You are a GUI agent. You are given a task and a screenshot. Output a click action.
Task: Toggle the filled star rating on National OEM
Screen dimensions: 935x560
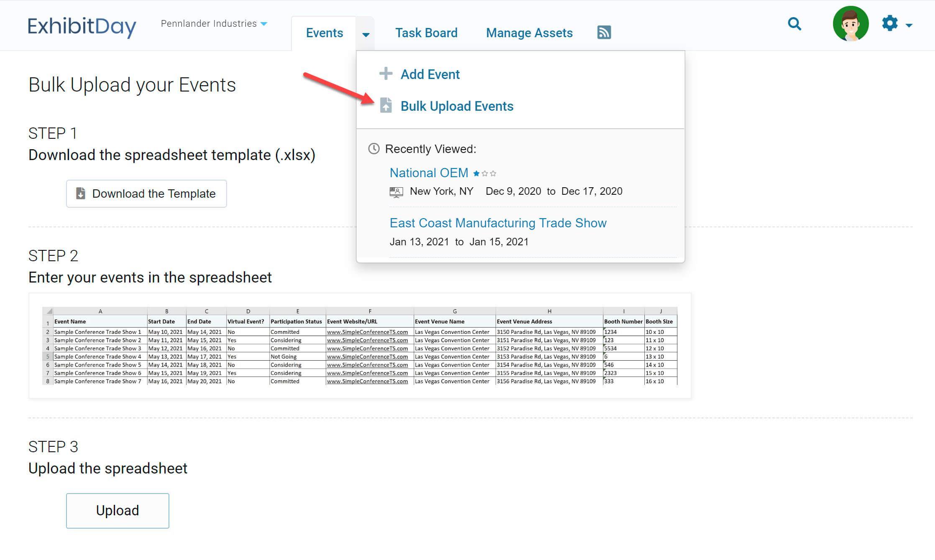pyautogui.click(x=476, y=173)
